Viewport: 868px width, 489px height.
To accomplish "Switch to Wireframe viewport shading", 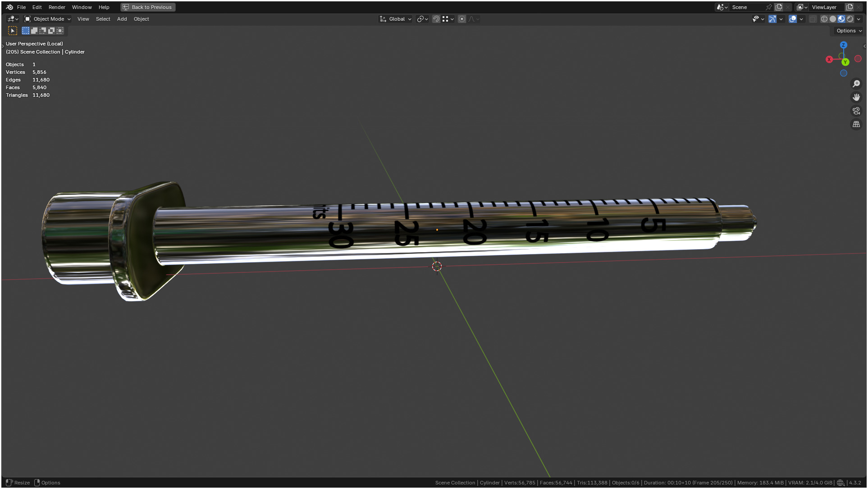I will click(x=824, y=19).
